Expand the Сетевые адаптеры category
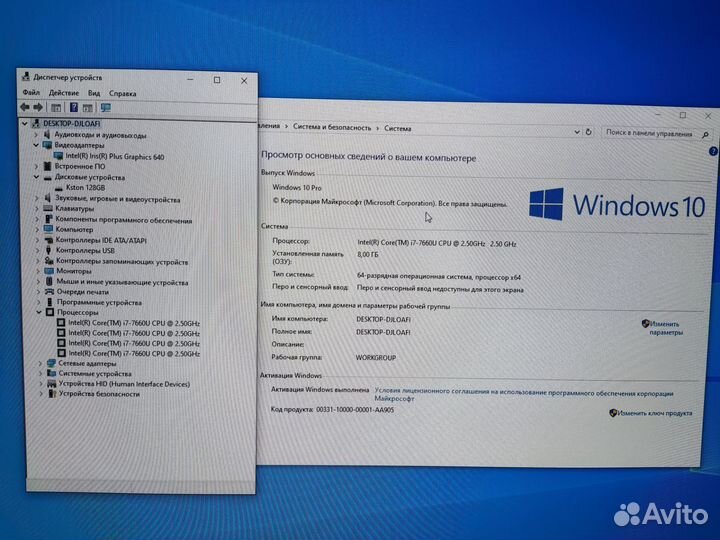The width and height of the screenshot is (720, 540). [38, 363]
